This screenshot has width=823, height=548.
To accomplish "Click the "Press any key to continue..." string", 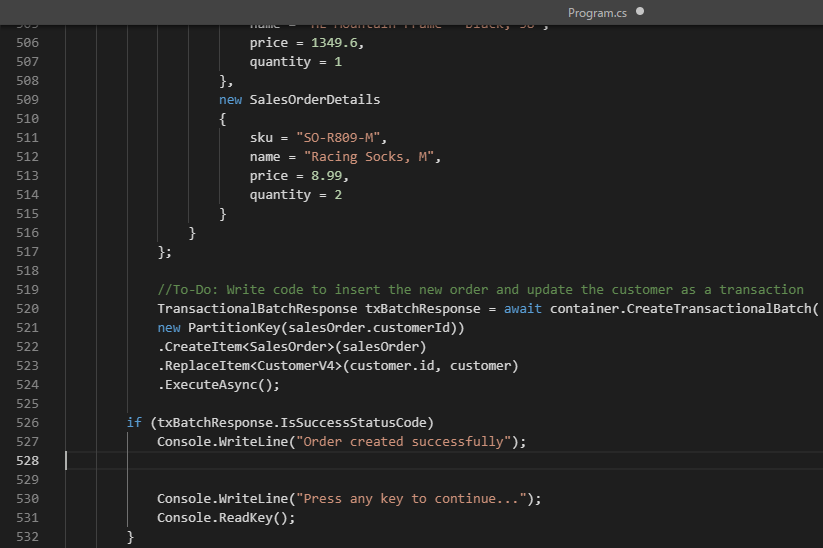I will tap(414, 498).
